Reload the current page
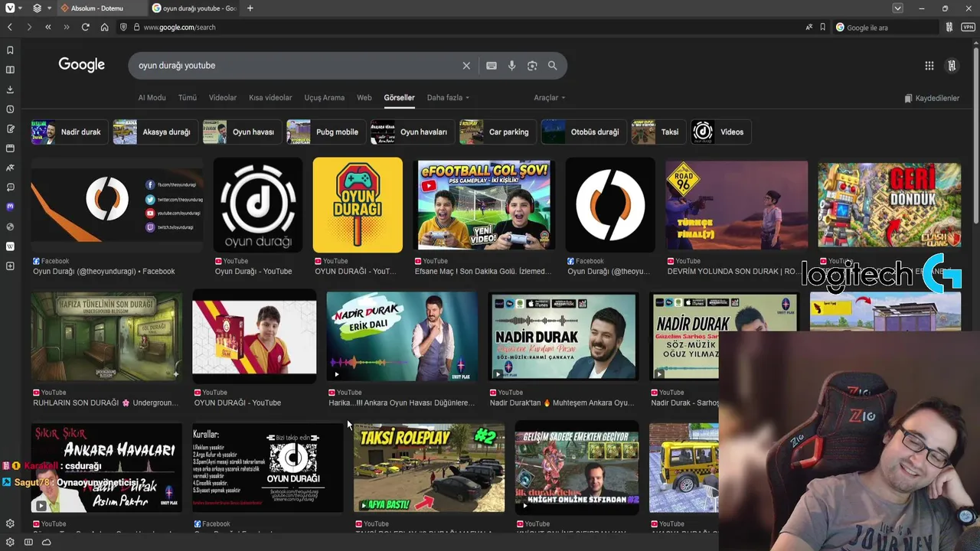Image resolution: width=980 pixels, height=551 pixels. coord(85,27)
